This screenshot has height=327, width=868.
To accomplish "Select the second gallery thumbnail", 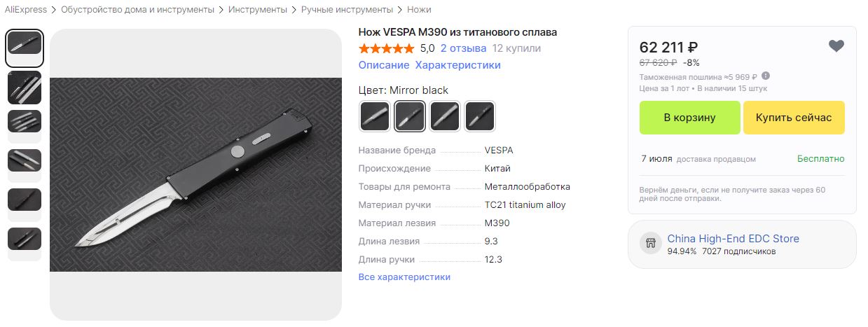I will (x=25, y=88).
